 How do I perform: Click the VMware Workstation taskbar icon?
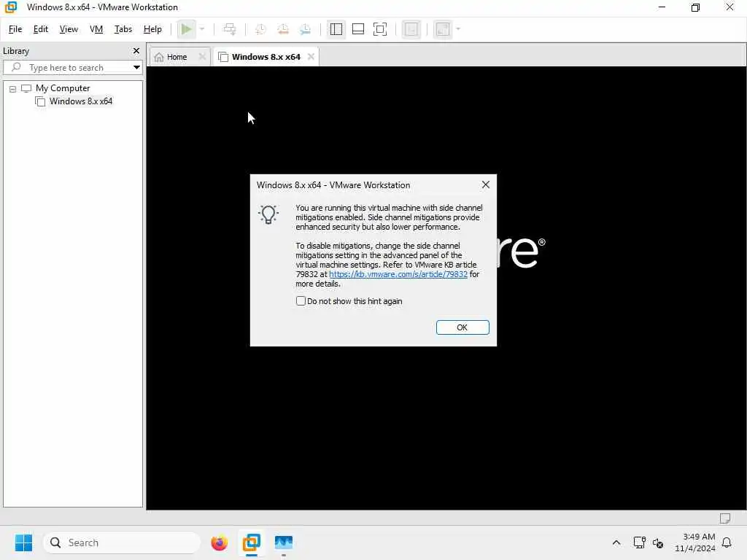click(x=252, y=542)
